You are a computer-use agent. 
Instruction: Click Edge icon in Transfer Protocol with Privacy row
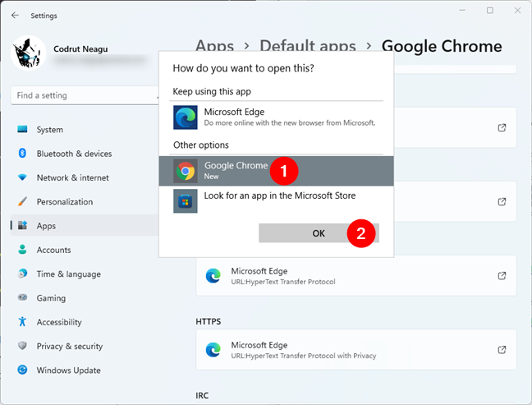click(x=213, y=350)
